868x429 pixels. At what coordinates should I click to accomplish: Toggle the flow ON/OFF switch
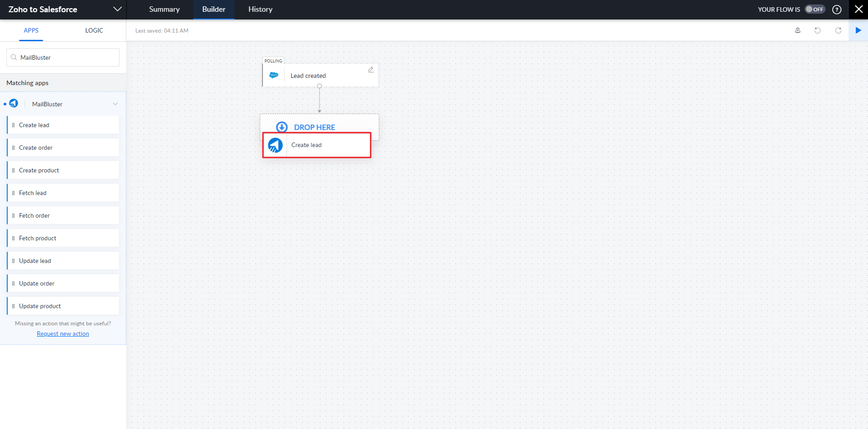pos(815,10)
